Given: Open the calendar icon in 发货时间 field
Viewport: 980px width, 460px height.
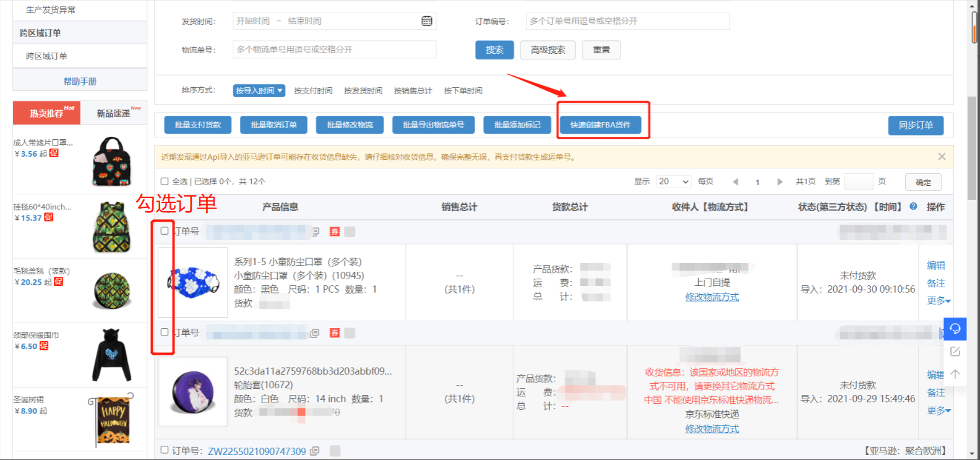Looking at the screenshot, I should point(427,21).
